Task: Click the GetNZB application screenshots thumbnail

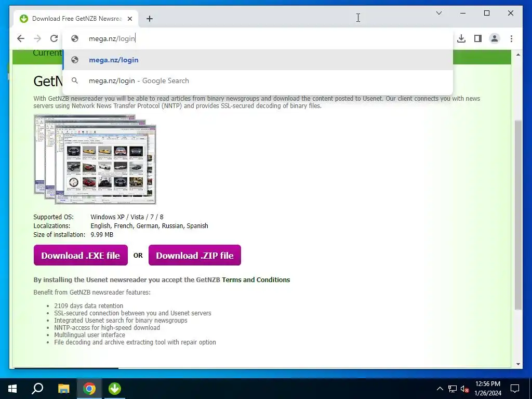Action: pos(95,159)
